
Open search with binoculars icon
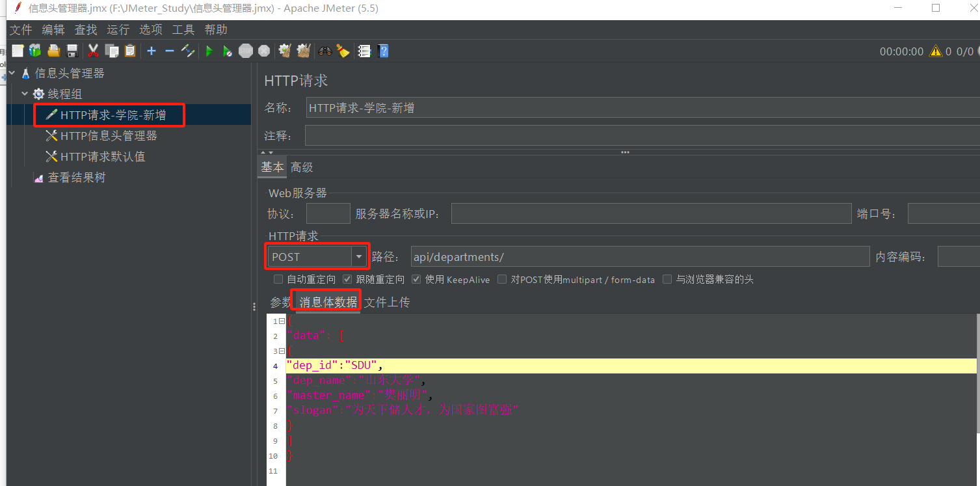pyautogui.click(x=324, y=51)
